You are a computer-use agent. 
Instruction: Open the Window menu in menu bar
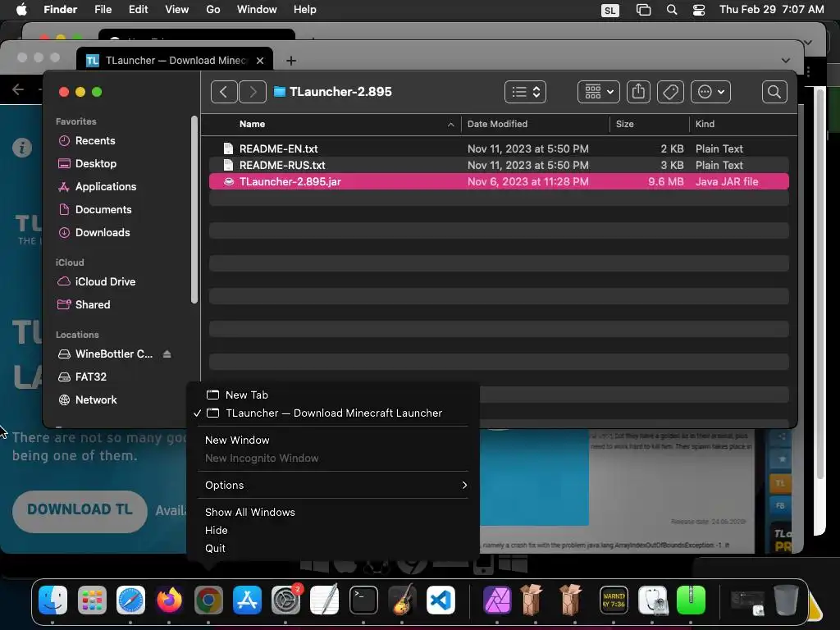[x=257, y=10]
